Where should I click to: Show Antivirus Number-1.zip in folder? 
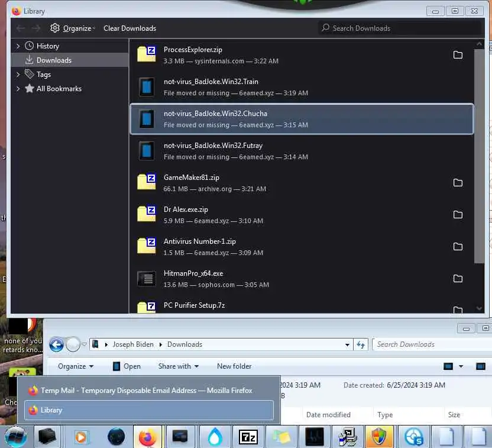[458, 247]
